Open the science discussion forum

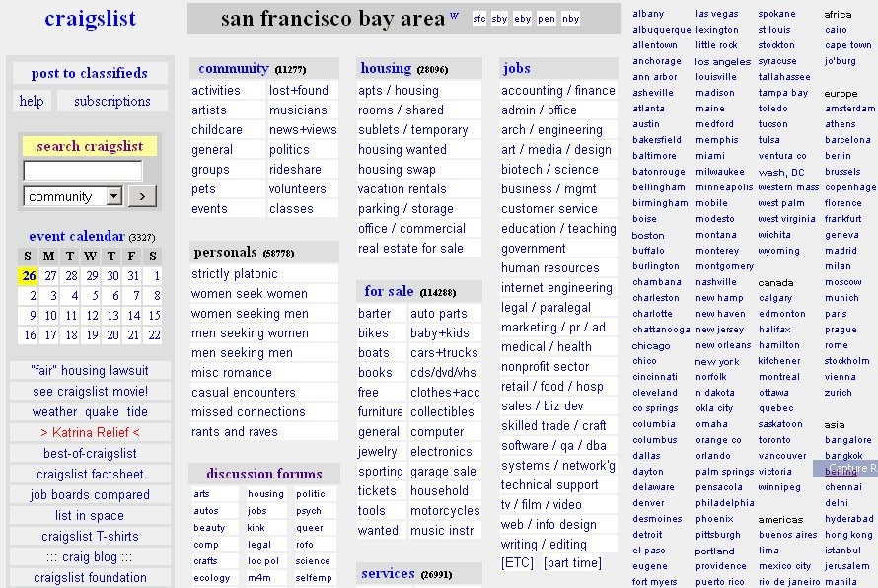tap(313, 561)
